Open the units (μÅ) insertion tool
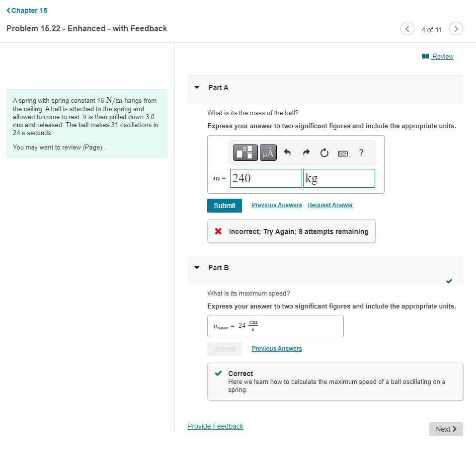The width and height of the screenshot is (476, 453). [268, 152]
